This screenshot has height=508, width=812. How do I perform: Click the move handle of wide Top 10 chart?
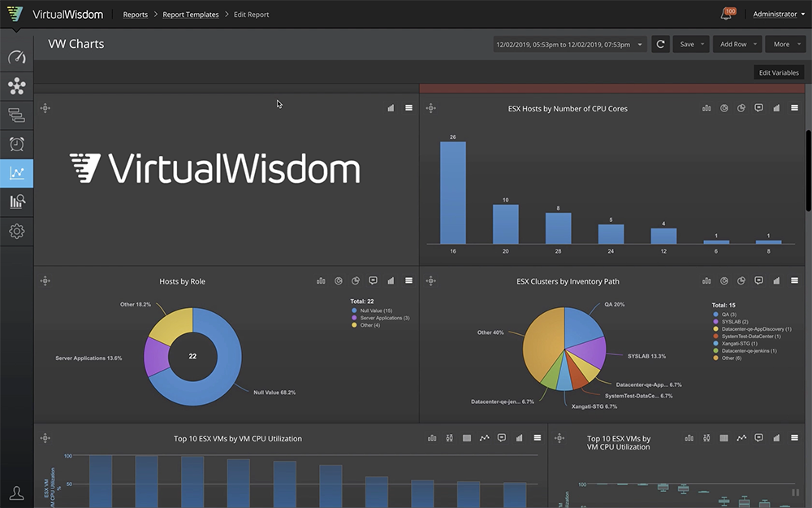45,438
